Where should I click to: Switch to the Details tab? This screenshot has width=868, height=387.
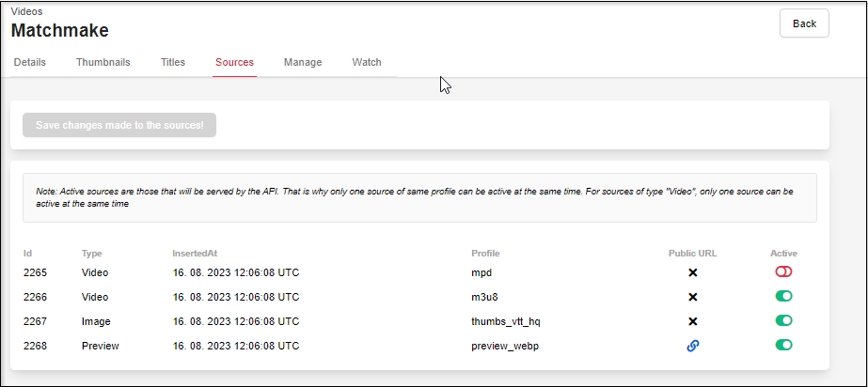pos(30,62)
